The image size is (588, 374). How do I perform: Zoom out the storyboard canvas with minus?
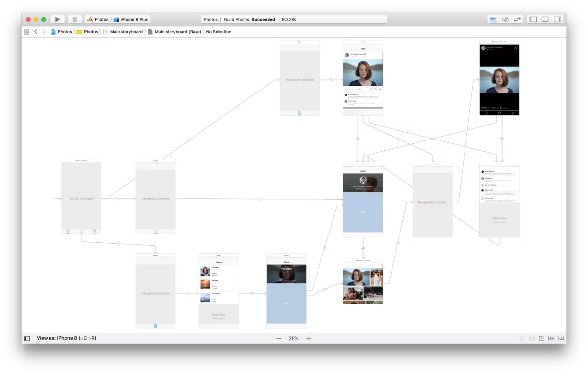[279, 338]
